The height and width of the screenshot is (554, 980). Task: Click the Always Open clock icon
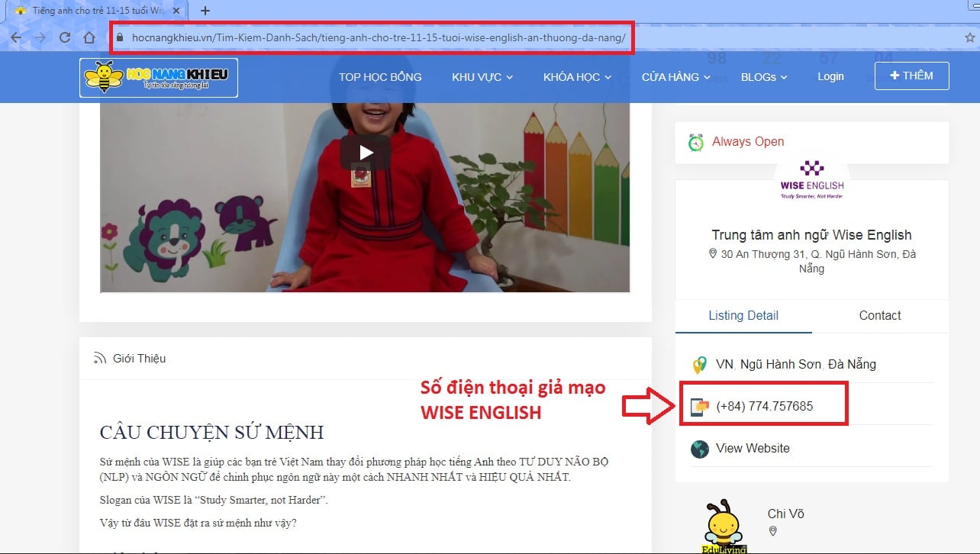point(696,143)
